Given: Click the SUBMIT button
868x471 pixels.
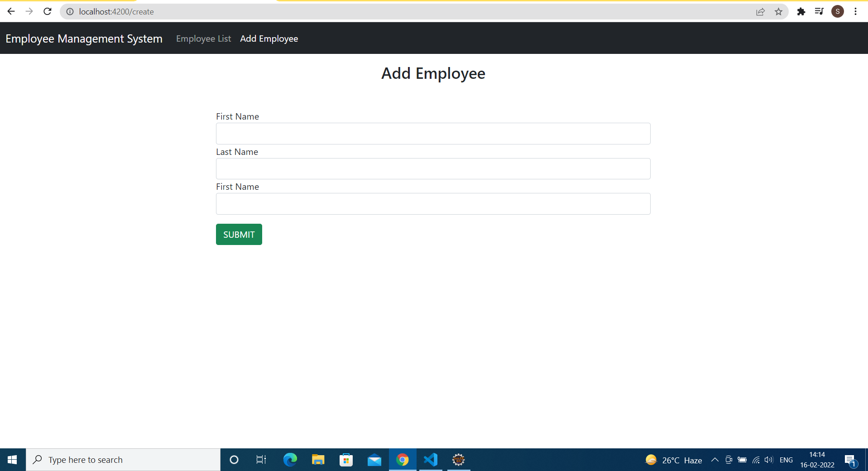Looking at the screenshot, I should click(x=239, y=234).
